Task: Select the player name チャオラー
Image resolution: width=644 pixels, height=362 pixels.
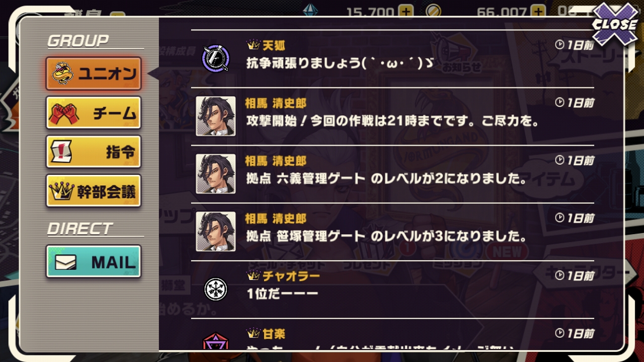Action: coord(291,276)
